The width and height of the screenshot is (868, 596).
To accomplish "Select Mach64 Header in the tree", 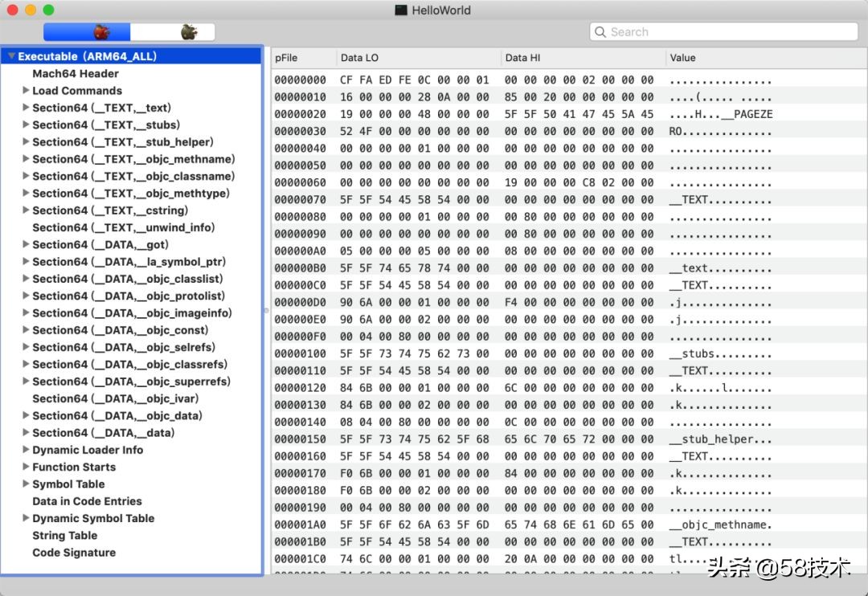I will tap(76, 74).
